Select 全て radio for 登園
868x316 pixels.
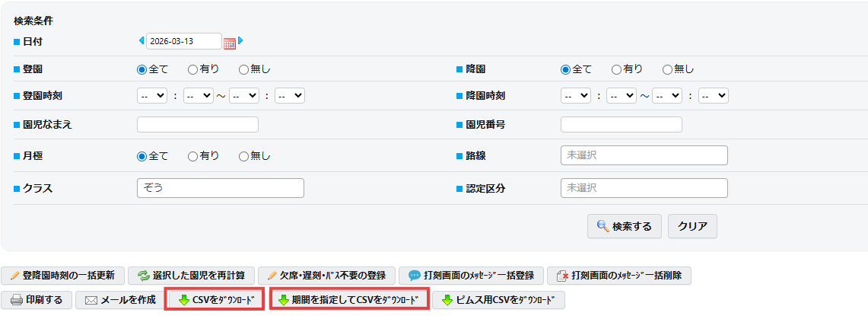pos(141,69)
